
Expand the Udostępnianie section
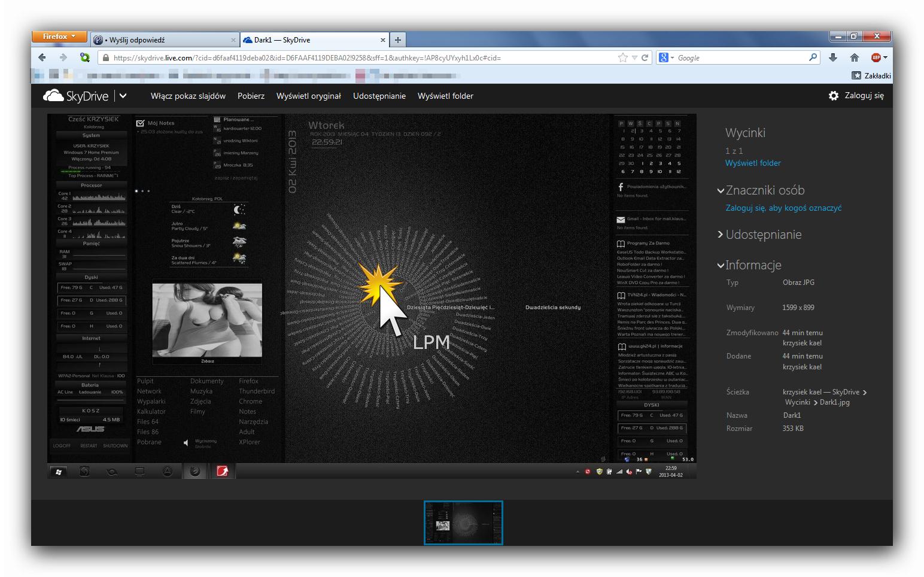pyautogui.click(x=721, y=235)
